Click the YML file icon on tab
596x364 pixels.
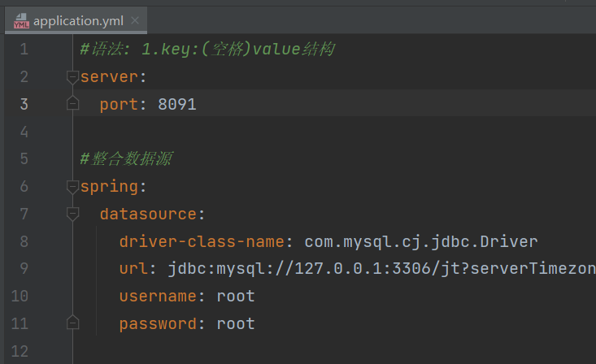point(21,21)
